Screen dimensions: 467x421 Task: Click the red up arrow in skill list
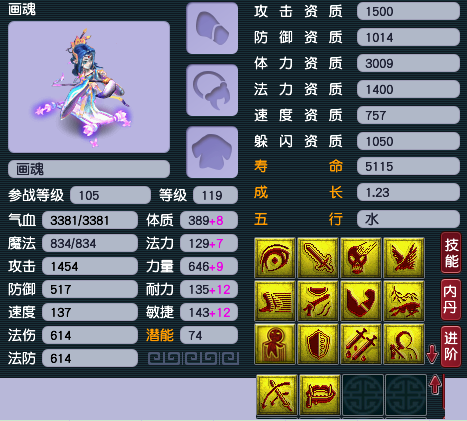(435, 385)
